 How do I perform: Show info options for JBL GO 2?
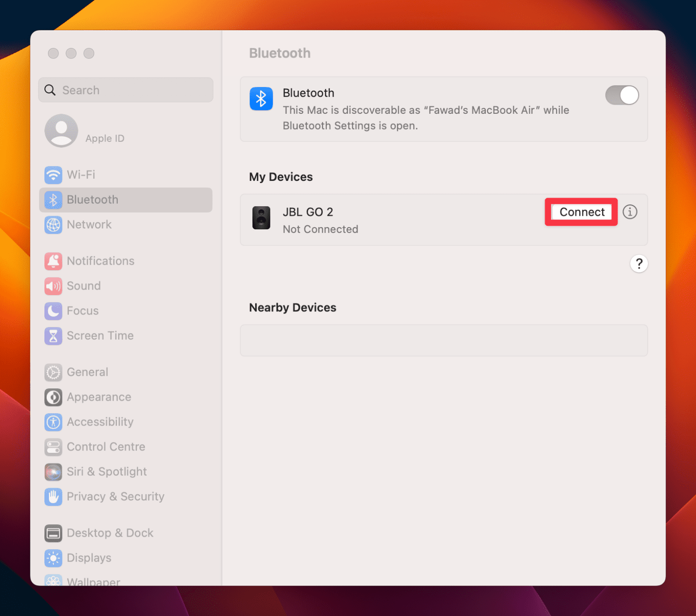click(x=630, y=212)
